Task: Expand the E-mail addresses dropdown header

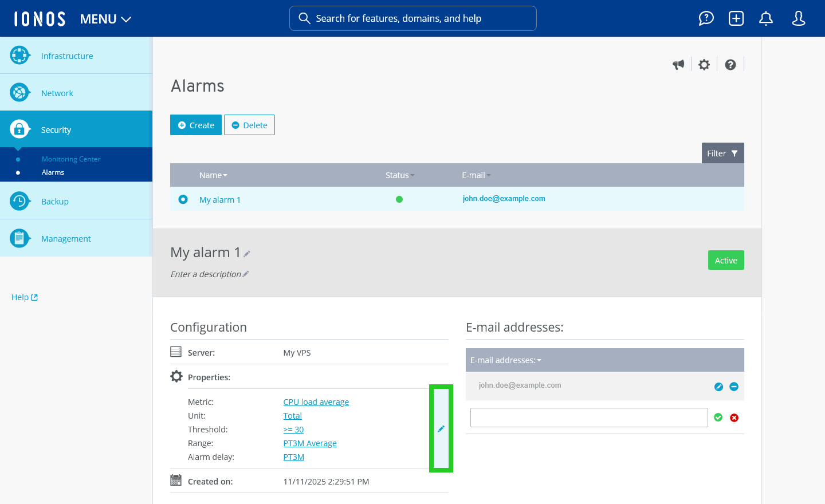Action: click(506, 360)
